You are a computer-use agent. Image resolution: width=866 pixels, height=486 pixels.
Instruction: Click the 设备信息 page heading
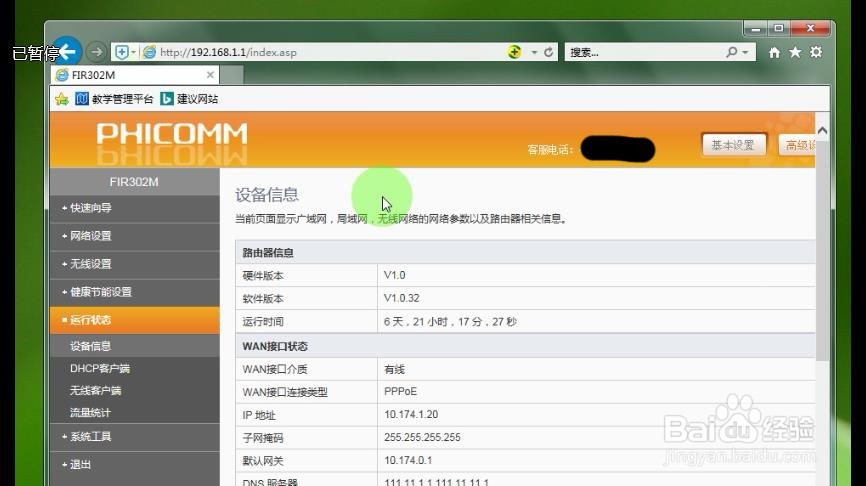coord(267,194)
